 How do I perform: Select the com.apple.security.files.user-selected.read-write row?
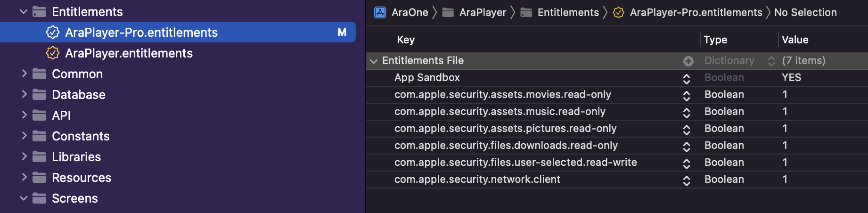(516, 163)
